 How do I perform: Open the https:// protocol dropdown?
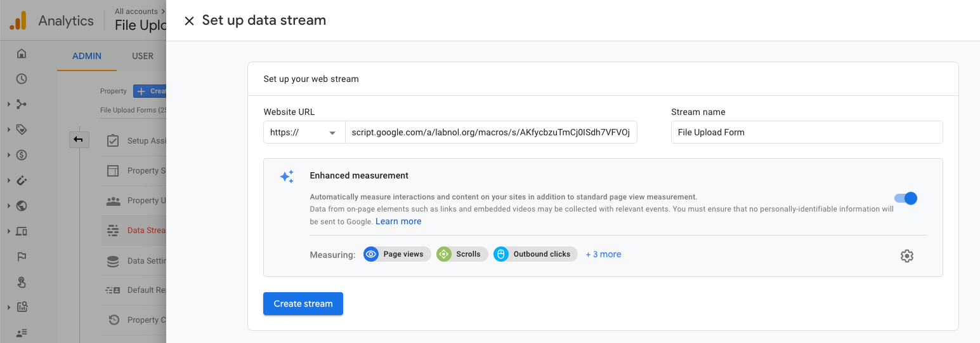[304, 133]
